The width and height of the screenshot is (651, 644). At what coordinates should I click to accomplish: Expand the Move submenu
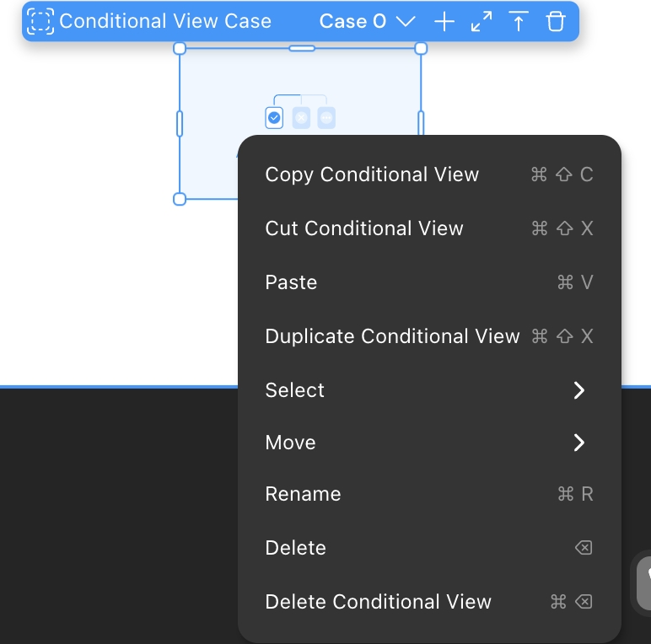[x=429, y=443]
